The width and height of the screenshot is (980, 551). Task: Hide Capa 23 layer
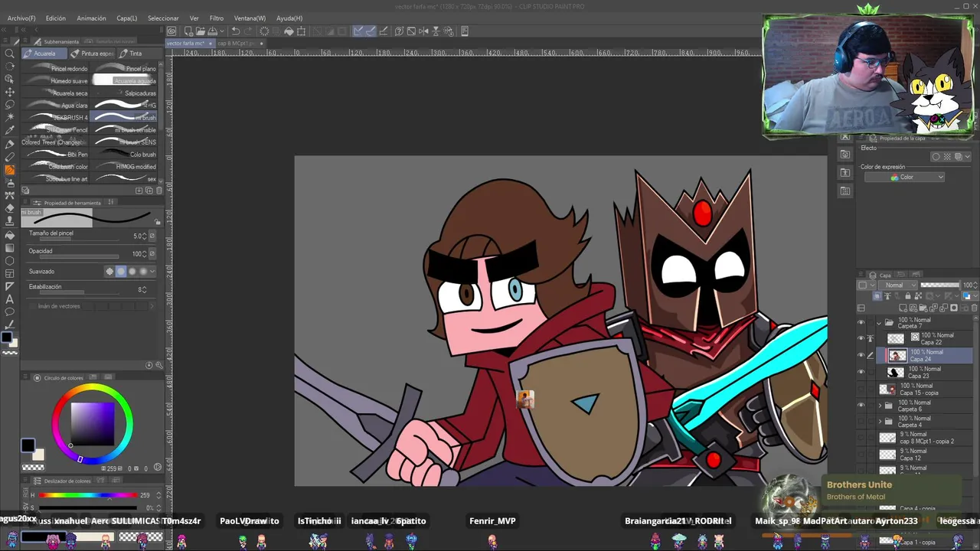(x=861, y=372)
